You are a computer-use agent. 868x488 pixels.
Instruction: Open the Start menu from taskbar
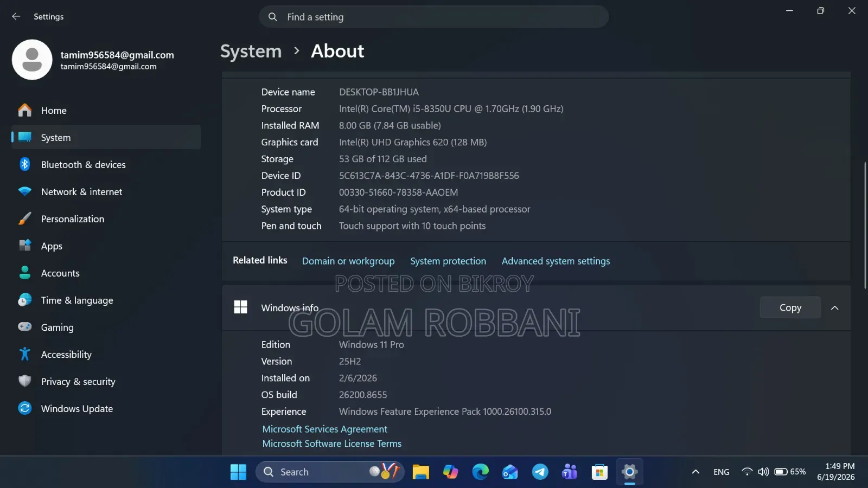click(x=238, y=472)
